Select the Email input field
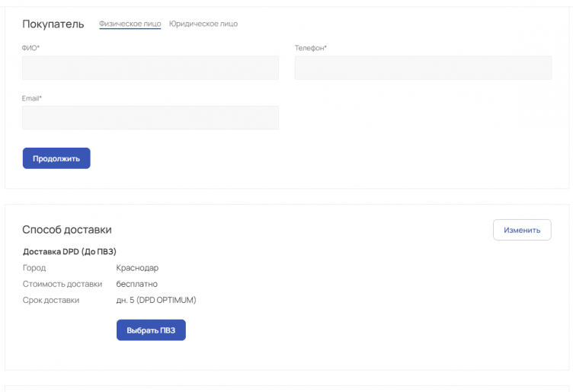The image size is (573, 392). 150,118
